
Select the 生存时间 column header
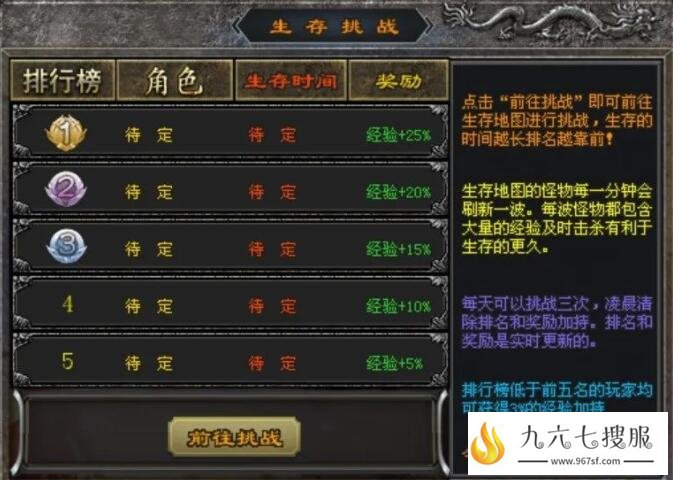(291, 80)
